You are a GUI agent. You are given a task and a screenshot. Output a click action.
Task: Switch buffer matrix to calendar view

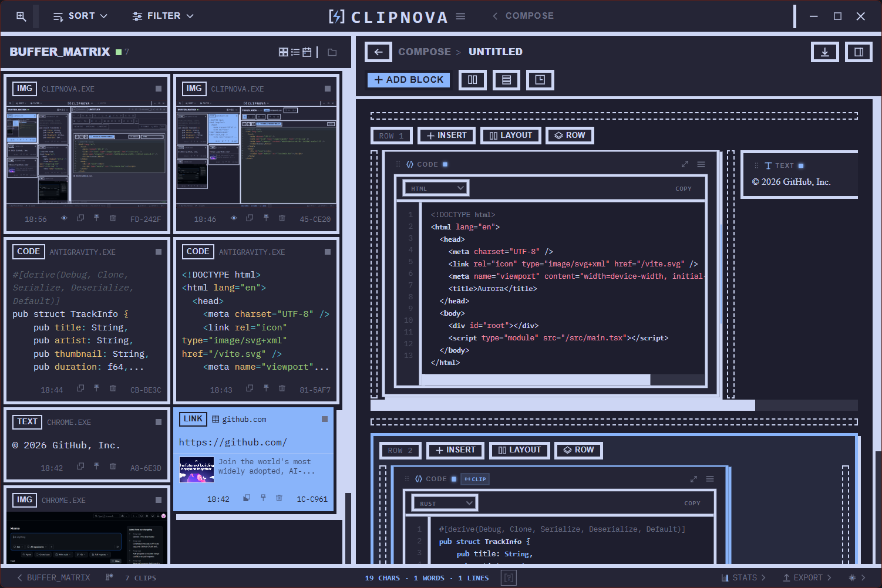coord(307,52)
